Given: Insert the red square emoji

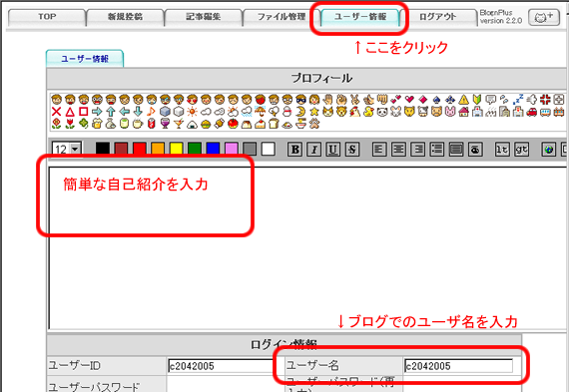Looking at the screenshot, I should click(84, 112).
